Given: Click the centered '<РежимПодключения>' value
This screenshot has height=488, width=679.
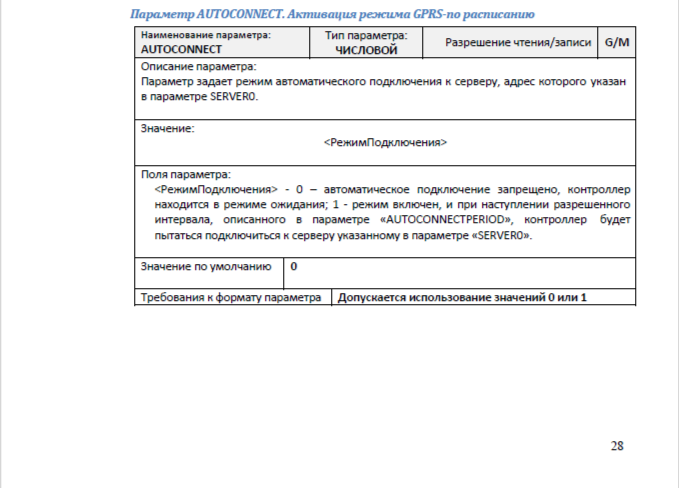Looking at the screenshot, I should pyautogui.click(x=385, y=143).
